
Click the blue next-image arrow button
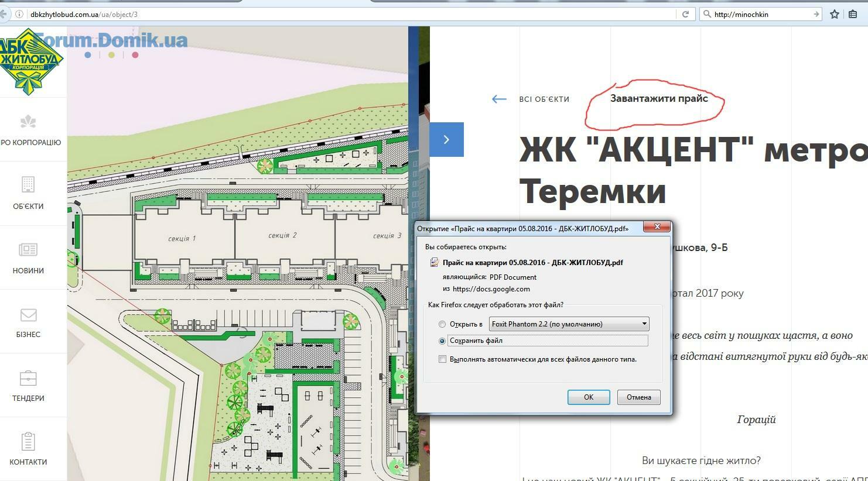[x=446, y=139]
